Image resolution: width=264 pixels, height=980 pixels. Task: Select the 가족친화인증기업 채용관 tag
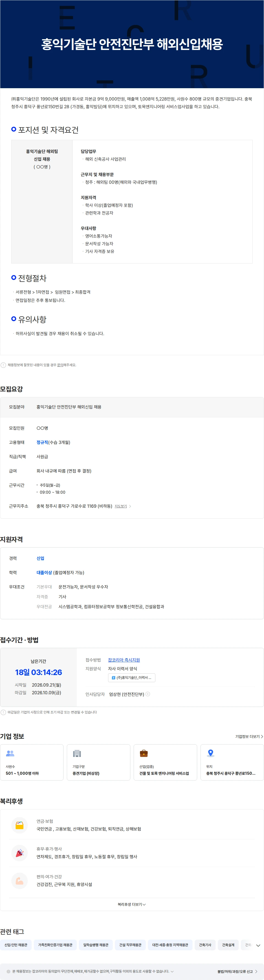[55, 945]
